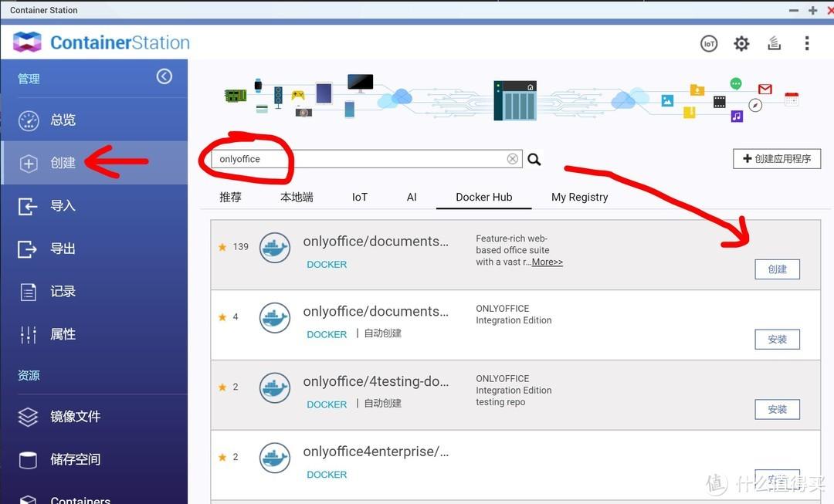Viewport: 834px width, 504px height.
Task: Open 导出 export in the sidebar
Action: 94,249
